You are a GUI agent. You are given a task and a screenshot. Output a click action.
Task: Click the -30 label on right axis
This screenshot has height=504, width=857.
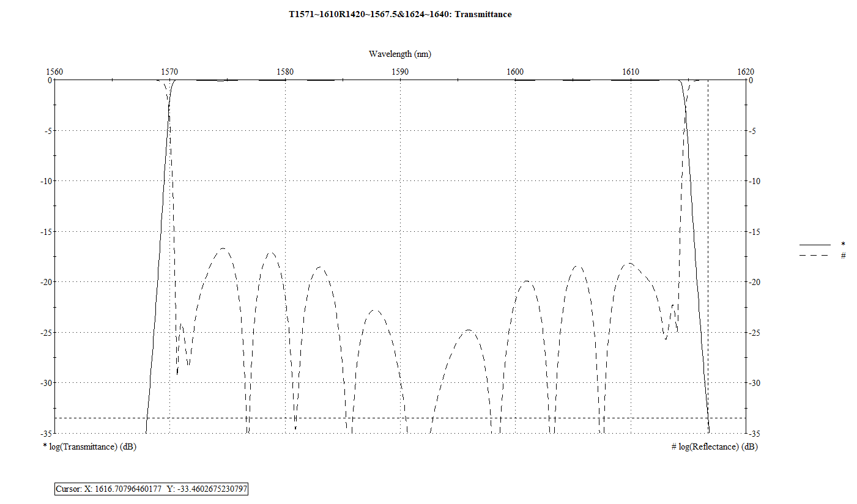click(x=755, y=383)
